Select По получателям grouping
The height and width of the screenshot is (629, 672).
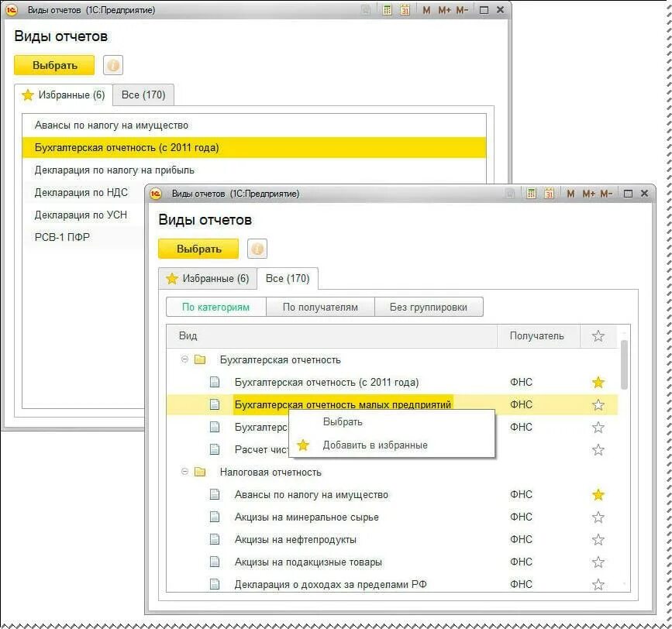[320, 307]
